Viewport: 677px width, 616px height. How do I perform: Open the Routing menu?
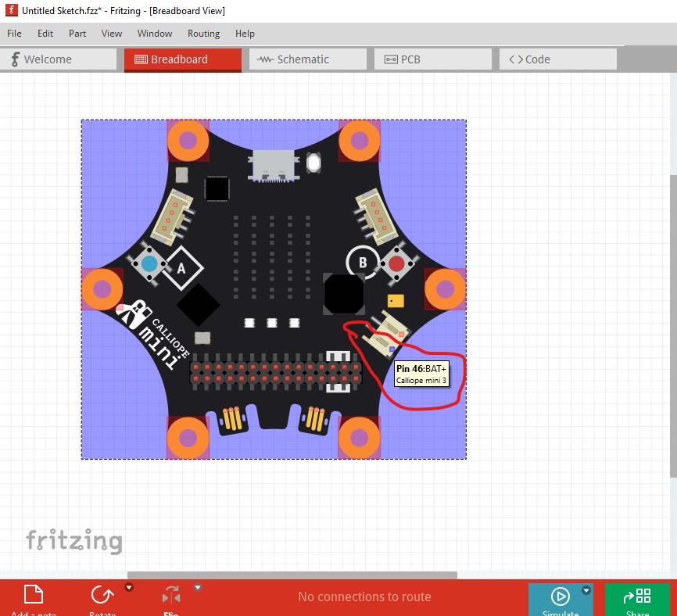point(203,34)
